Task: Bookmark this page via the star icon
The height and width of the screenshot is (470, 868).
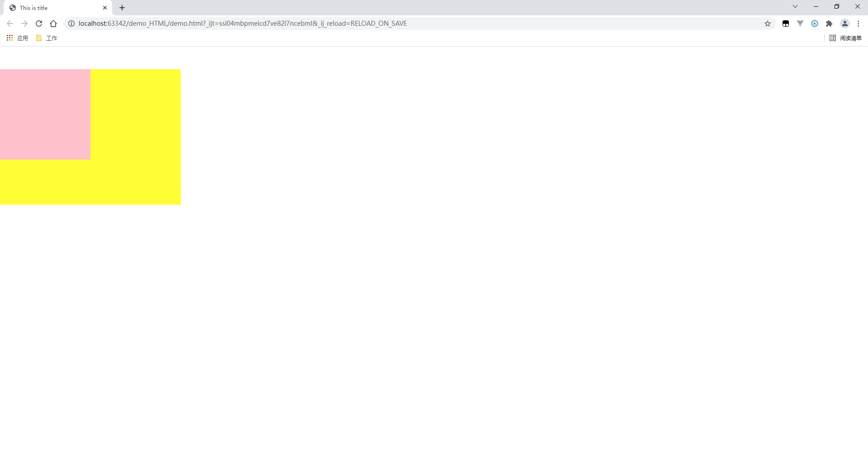Action: point(768,23)
